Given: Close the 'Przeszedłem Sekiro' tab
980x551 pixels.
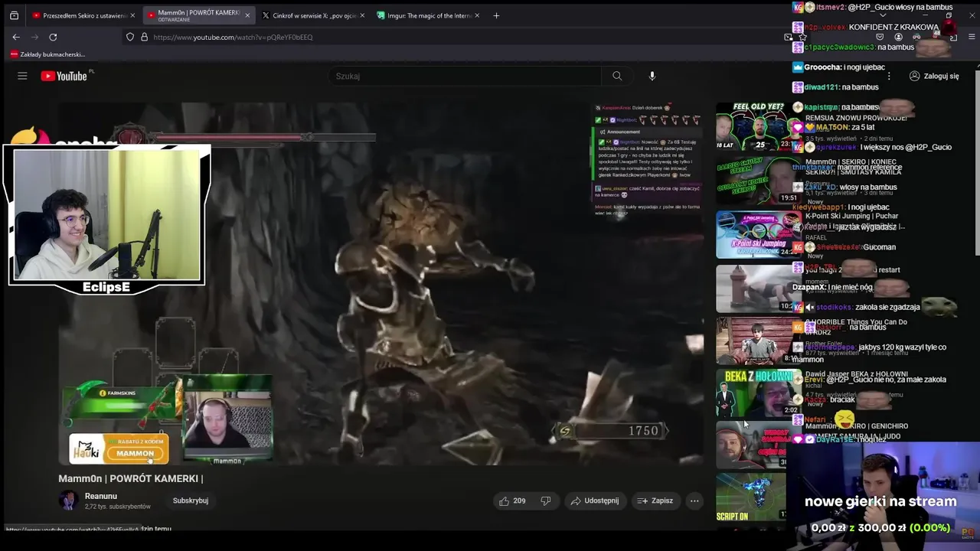Looking at the screenshot, I should pyautogui.click(x=132, y=15).
